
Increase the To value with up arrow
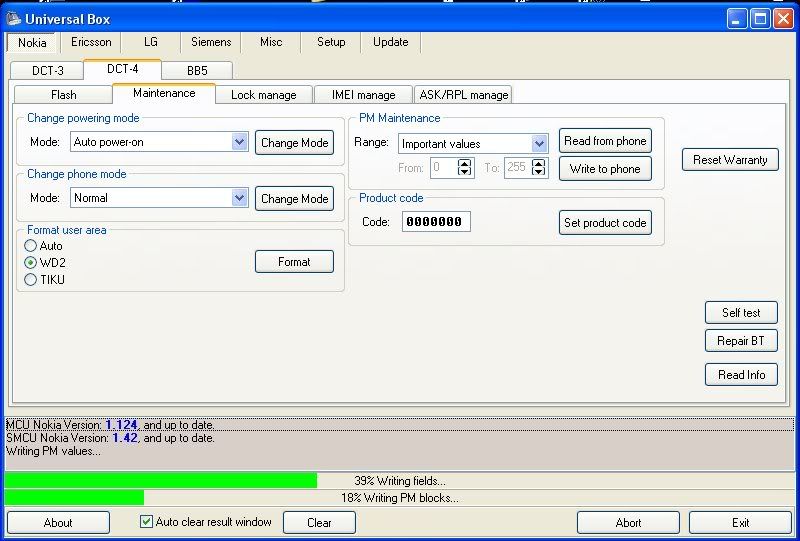click(x=539, y=163)
